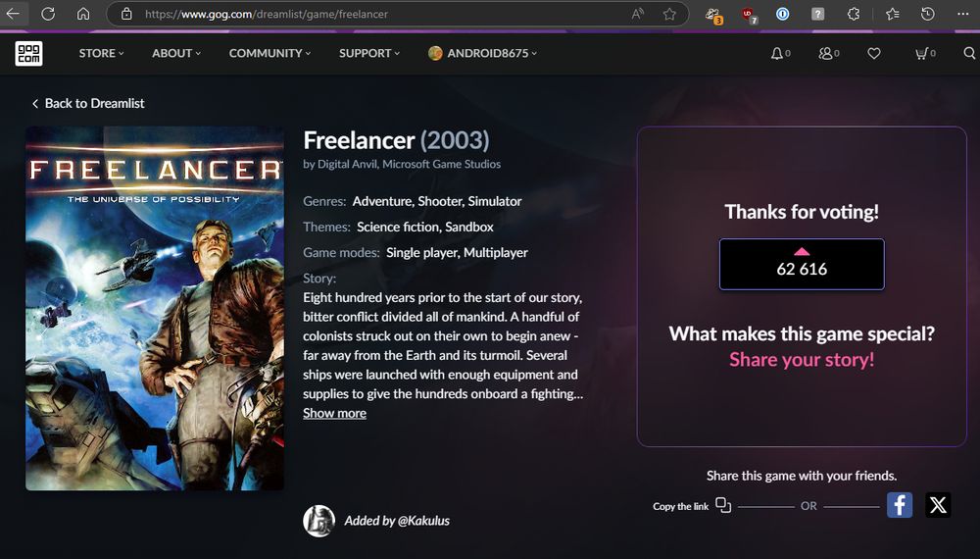Expand the ABOUT dropdown menu
The width and height of the screenshot is (980, 559).
click(176, 54)
